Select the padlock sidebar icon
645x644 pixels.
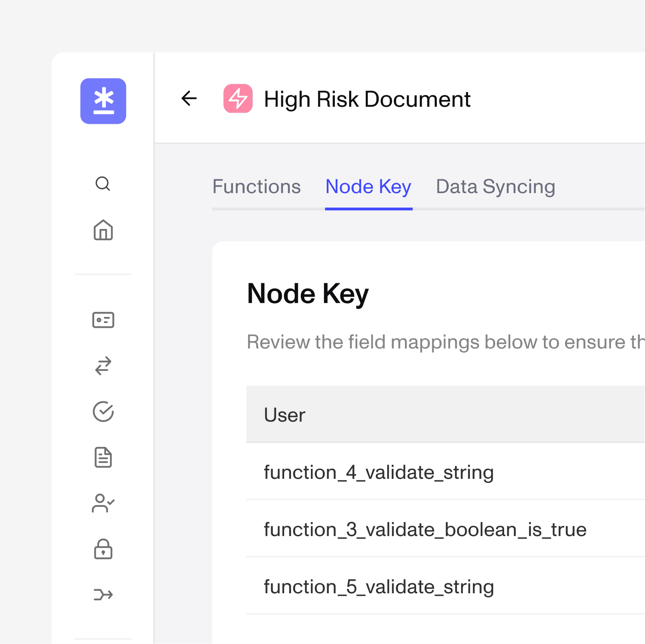coord(103,549)
